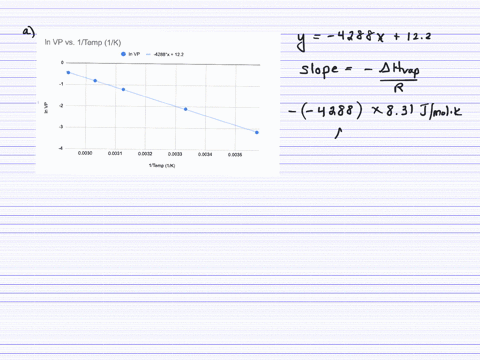Click the handwritten '-(-4288)' term
The image size is (480, 360).
(325, 111)
